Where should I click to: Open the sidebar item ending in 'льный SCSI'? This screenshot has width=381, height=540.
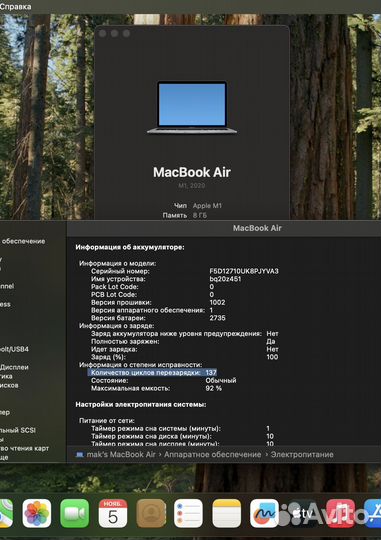pos(18,430)
